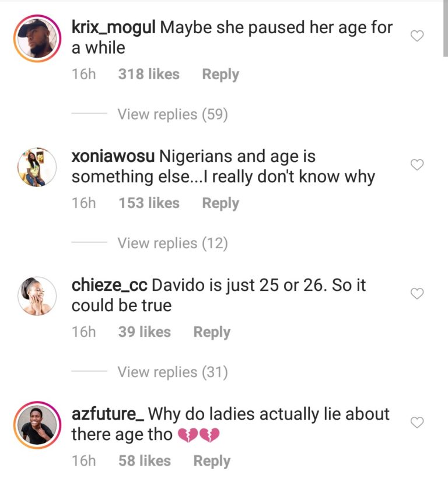Reply to chieze_cc's comment
The width and height of the screenshot is (448, 489).
[212, 332]
